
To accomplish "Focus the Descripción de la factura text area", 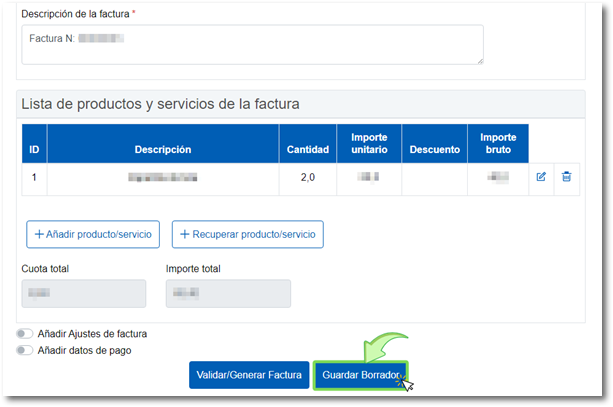I will click(252, 45).
